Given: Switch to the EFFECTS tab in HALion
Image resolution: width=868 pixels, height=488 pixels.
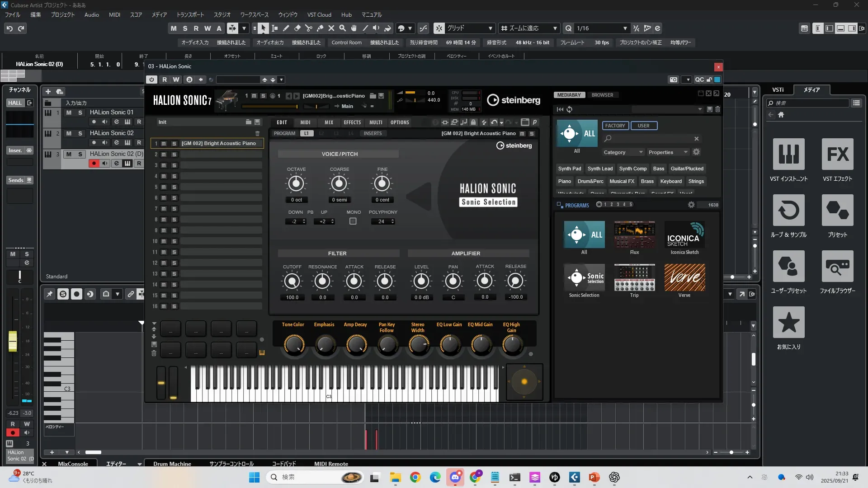Looking at the screenshot, I should 352,122.
